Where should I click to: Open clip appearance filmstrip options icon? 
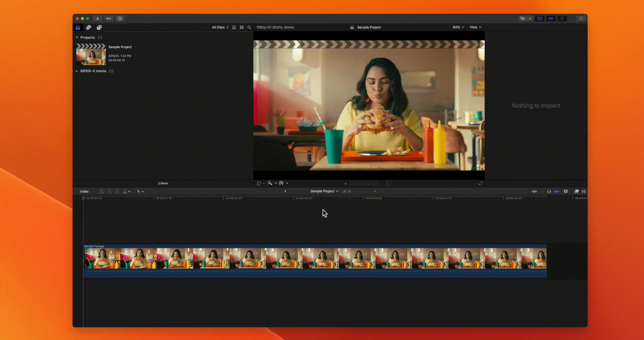[x=241, y=27]
